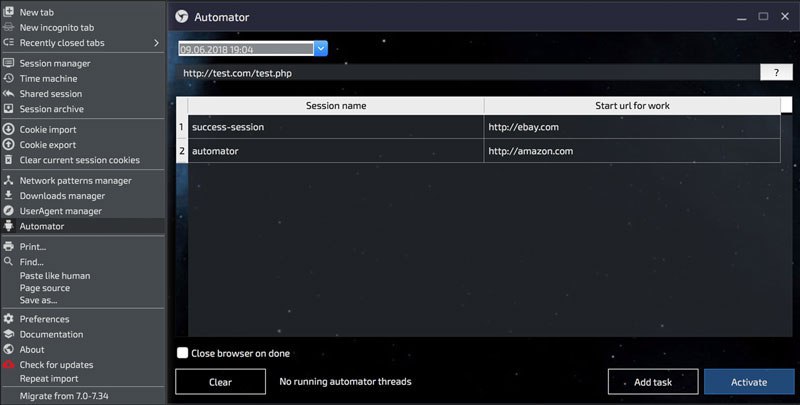Click the http://ebay.com cell

pos(632,127)
